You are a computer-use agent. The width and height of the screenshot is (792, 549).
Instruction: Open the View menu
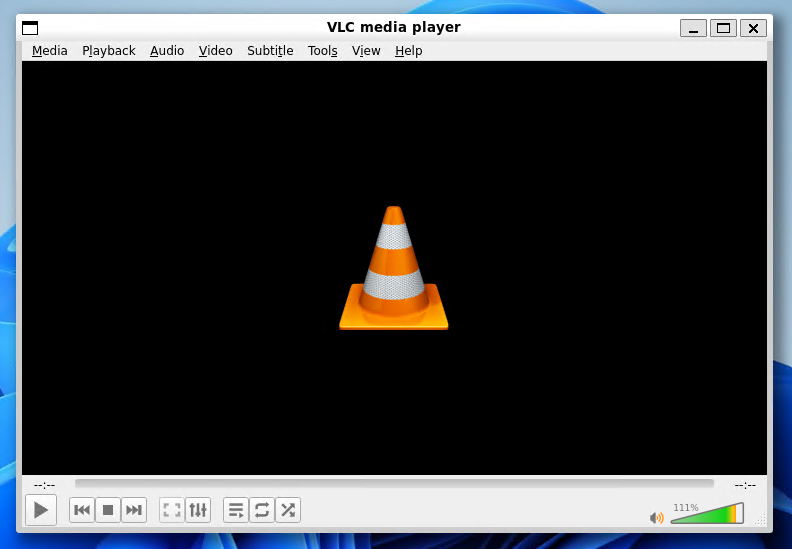pyautogui.click(x=366, y=51)
